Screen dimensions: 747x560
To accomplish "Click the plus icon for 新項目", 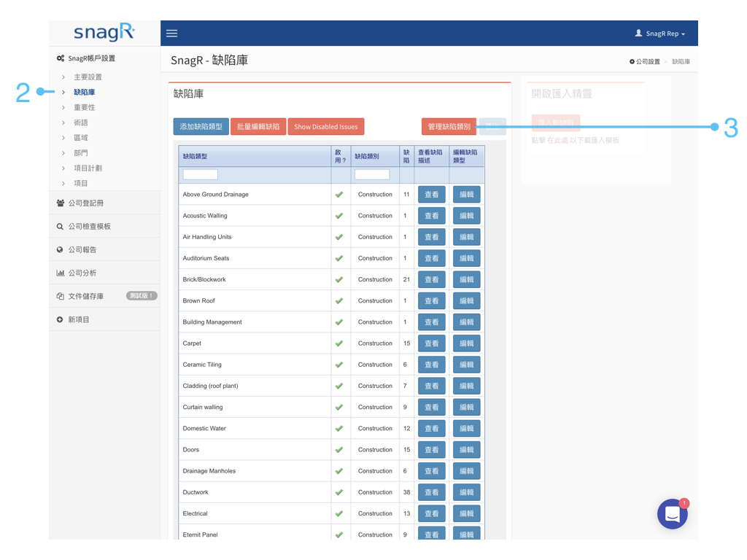I will pos(60,319).
